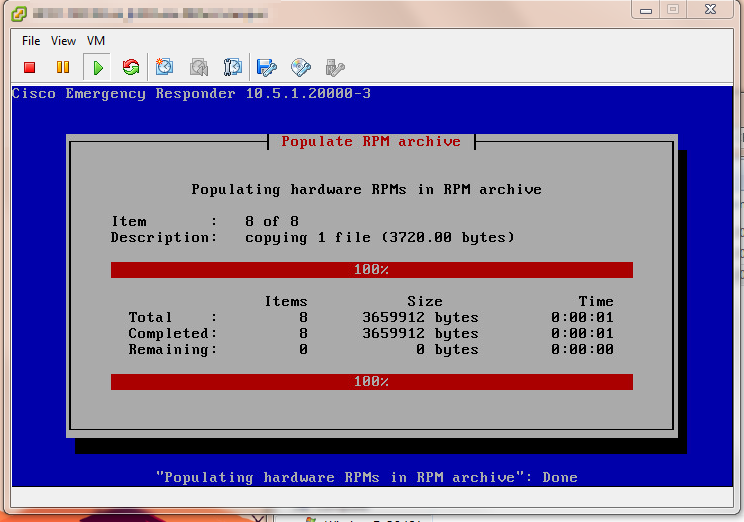Click the lower 100% overall progress bar
This screenshot has height=522, width=744.
[372, 382]
